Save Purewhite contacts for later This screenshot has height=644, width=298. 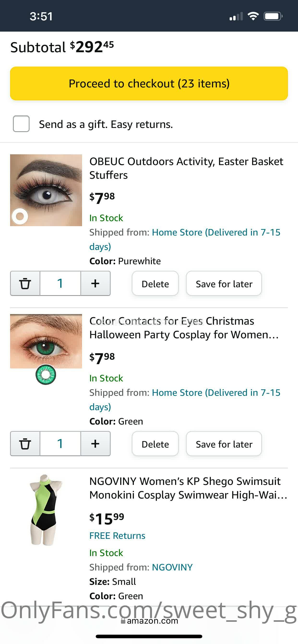(x=224, y=283)
